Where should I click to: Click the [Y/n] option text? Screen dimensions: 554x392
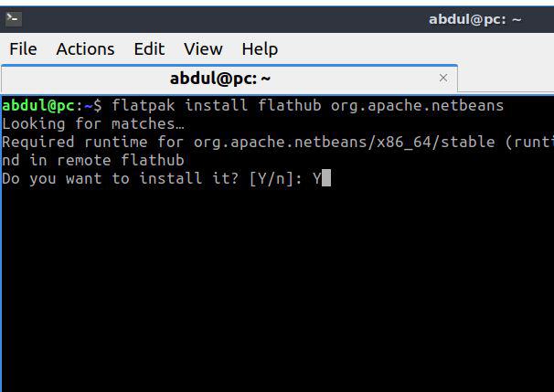point(272,179)
